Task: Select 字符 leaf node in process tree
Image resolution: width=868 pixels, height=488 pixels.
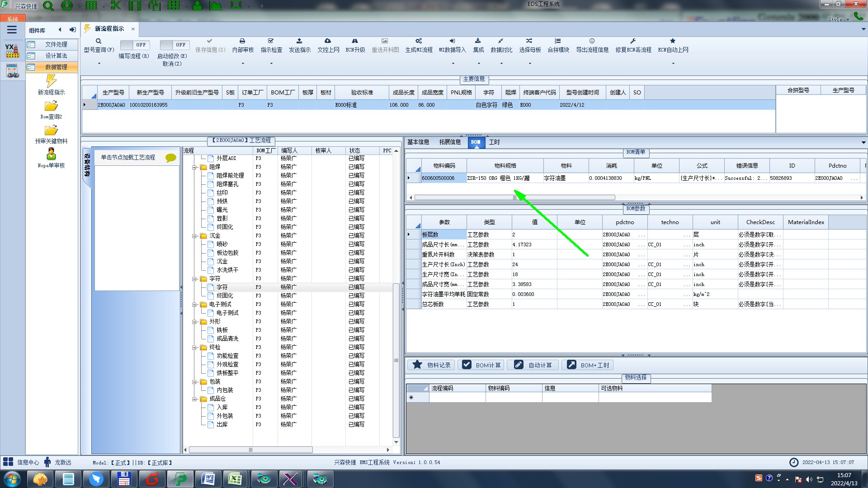Action: coord(222,287)
